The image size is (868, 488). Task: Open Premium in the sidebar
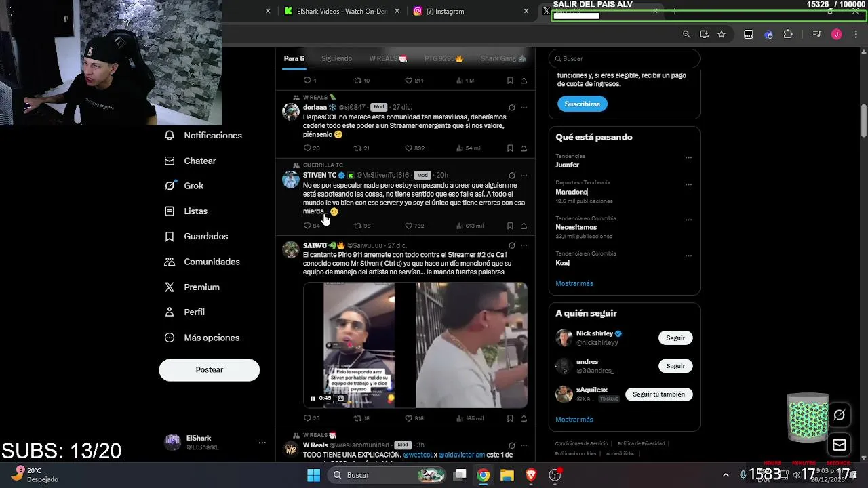pos(193,287)
